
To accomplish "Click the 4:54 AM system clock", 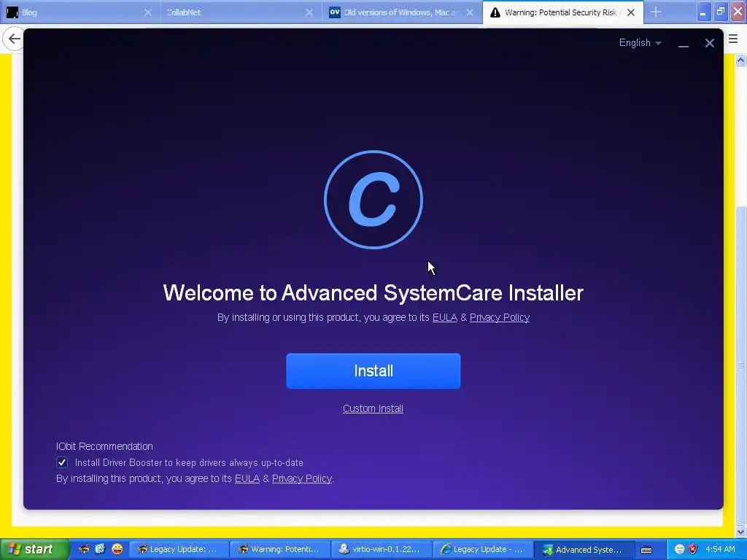I will pos(720,549).
